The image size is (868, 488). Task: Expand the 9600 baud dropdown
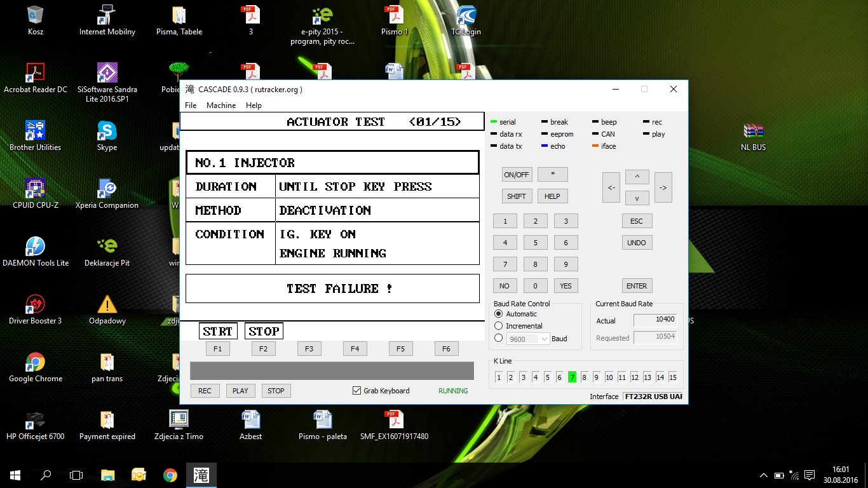[x=544, y=339]
